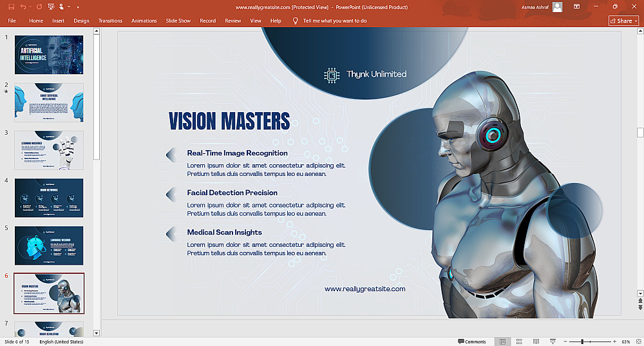Click the Redo/Repeat icon
Screen dimensions: 644x346
[39, 7]
